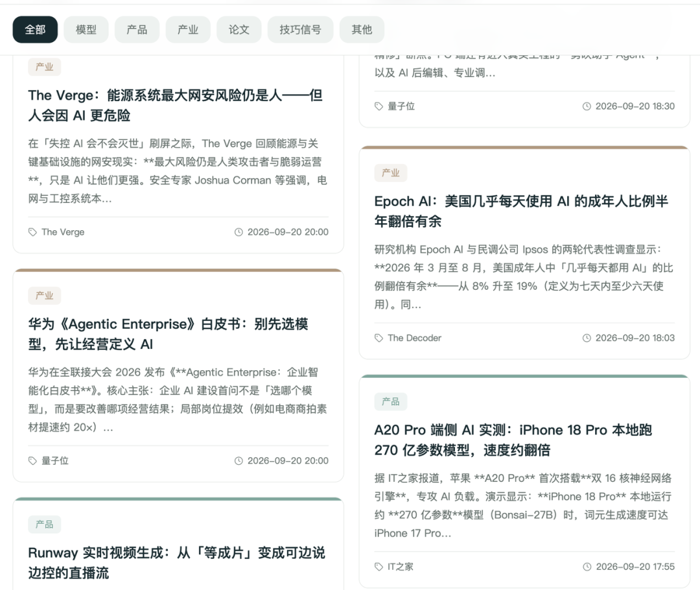Open 华为 Agentic Enterprise 白皮书 article title
Viewport: 700px width, 590px height.
(169, 334)
